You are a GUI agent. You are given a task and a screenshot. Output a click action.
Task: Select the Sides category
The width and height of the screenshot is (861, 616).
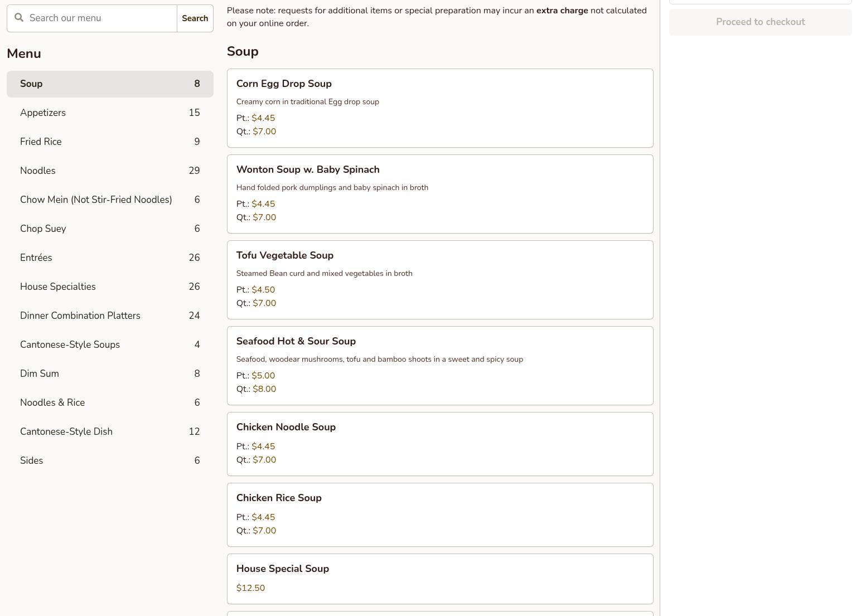(110, 461)
